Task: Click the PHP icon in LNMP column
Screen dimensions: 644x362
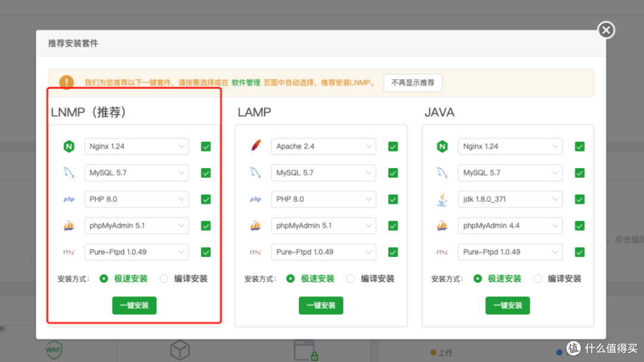Action: point(69,199)
